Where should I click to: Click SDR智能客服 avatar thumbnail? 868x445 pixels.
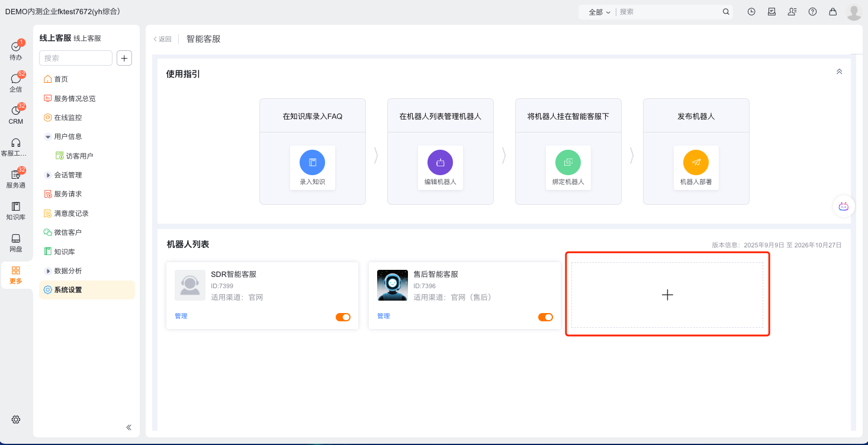[190, 285]
